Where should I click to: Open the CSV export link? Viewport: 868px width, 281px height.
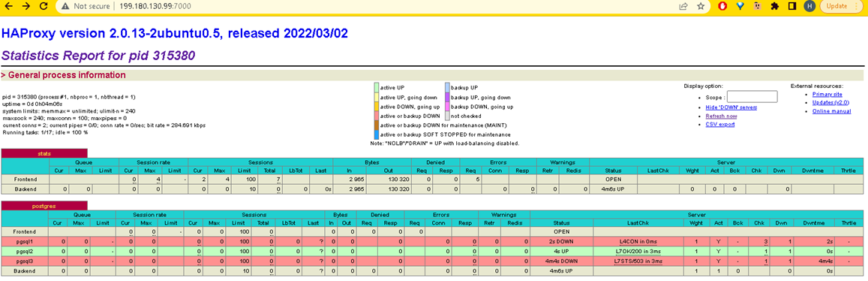pyautogui.click(x=720, y=125)
